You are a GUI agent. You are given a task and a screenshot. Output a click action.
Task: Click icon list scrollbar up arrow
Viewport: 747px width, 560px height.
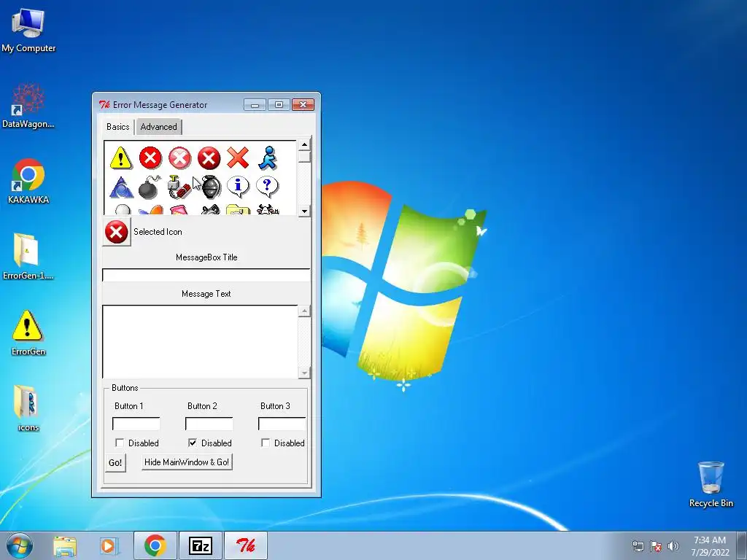point(304,144)
